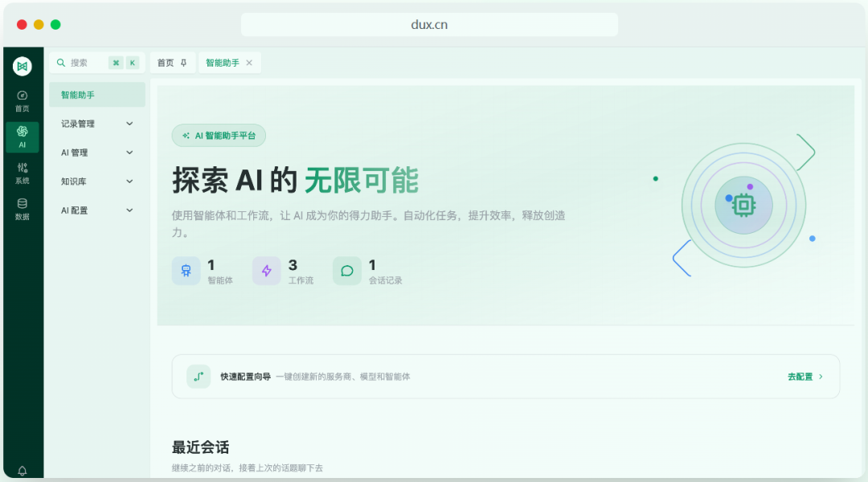Expand the AI 配置 menu section

coord(96,210)
